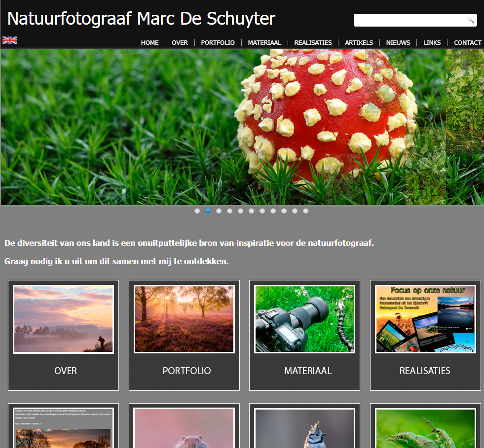Select the sixth slideshow dot
The height and width of the screenshot is (448, 484).
point(251,211)
